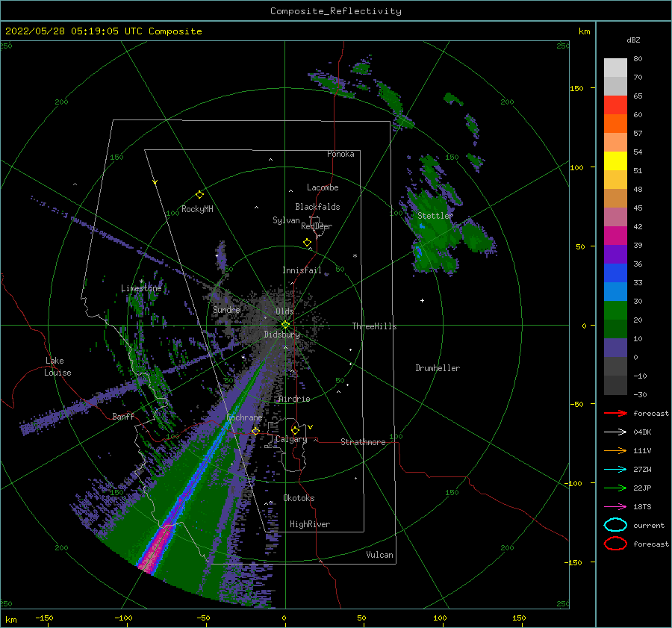
Task: Click the dBZ legend heading
Action: [633, 40]
